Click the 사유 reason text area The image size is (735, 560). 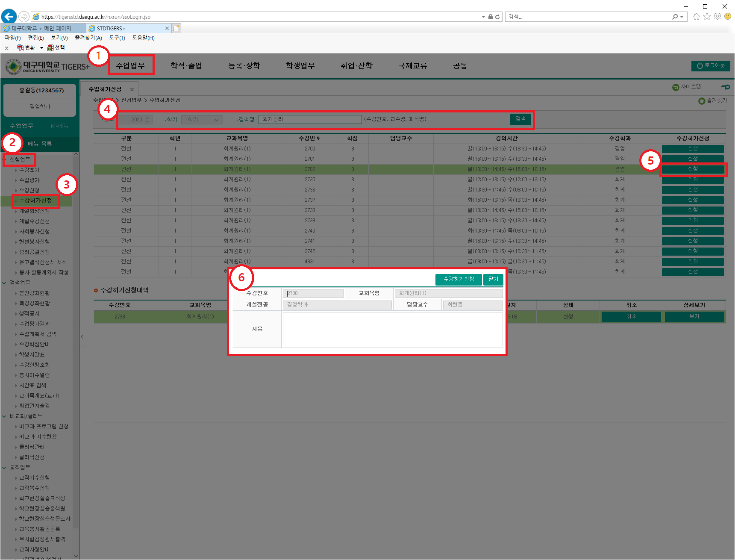coord(392,329)
